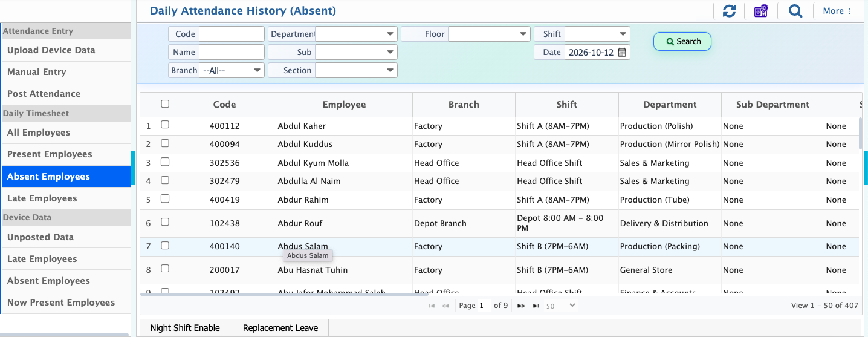Screen dimensions: 868x337
Task: Go to the next page of results
Action: click(521, 306)
